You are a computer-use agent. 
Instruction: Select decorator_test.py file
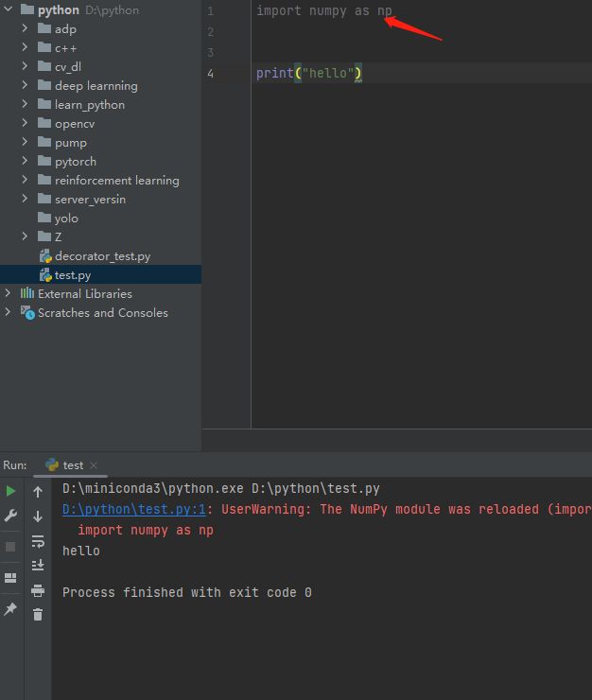coord(103,256)
